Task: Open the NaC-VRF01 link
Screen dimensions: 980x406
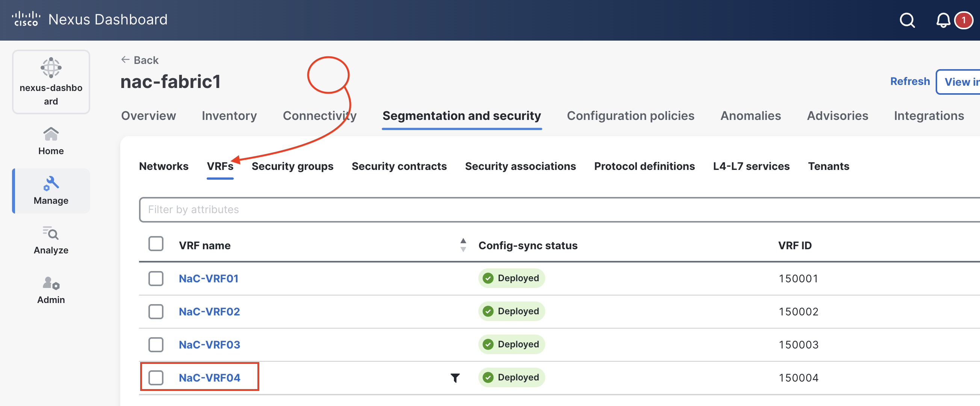Action: tap(209, 278)
